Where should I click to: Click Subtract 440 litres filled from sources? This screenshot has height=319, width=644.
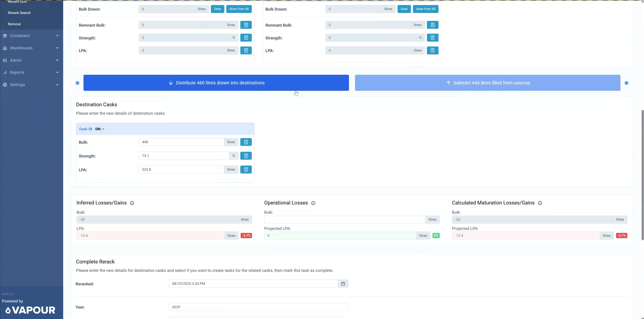coord(487,83)
